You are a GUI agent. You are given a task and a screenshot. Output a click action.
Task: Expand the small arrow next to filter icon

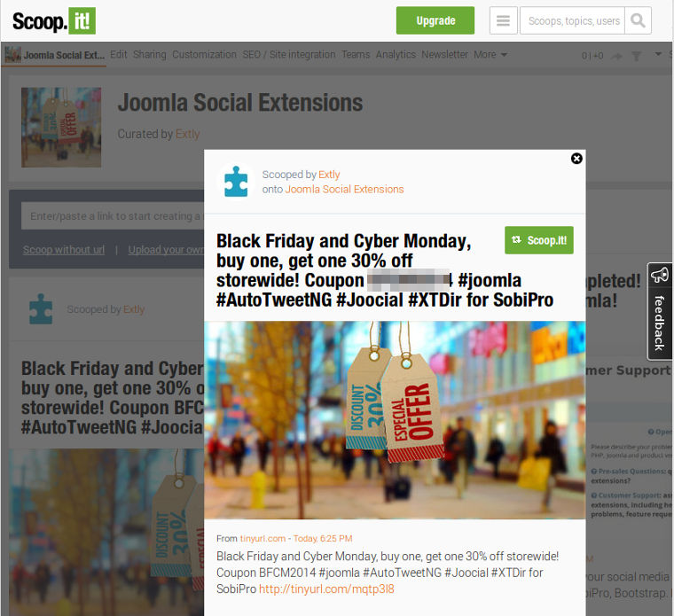(x=658, y=54)
